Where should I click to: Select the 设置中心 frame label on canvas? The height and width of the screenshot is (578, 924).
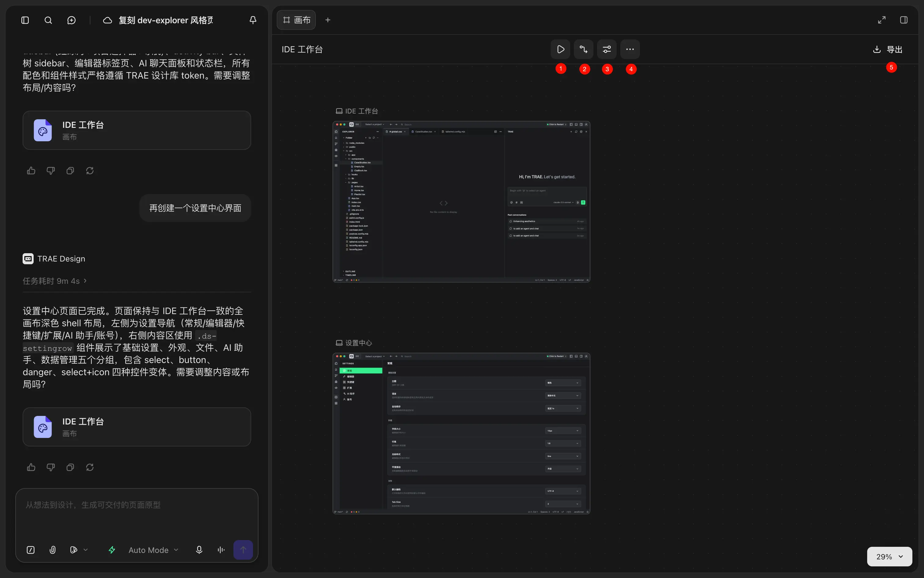(x=354, y=343)
